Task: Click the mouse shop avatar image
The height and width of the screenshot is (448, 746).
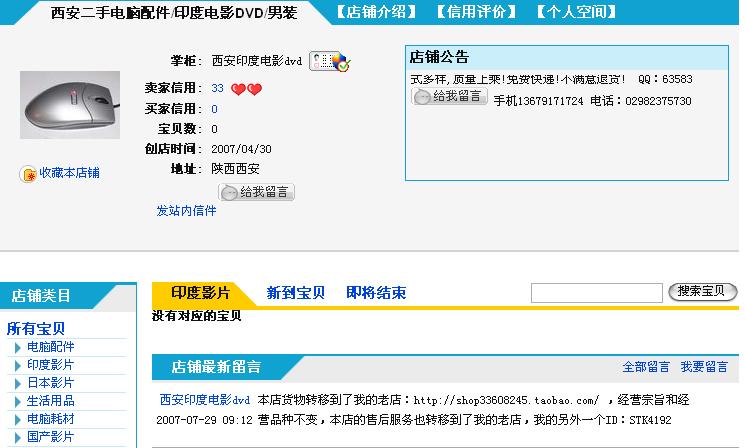Action: 70,105
